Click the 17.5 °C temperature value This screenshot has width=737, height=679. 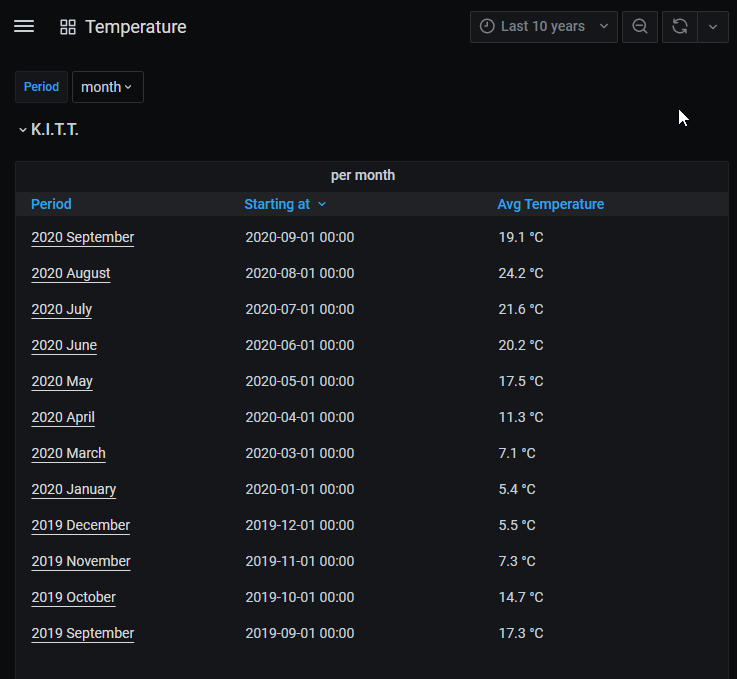coord(521,381)
